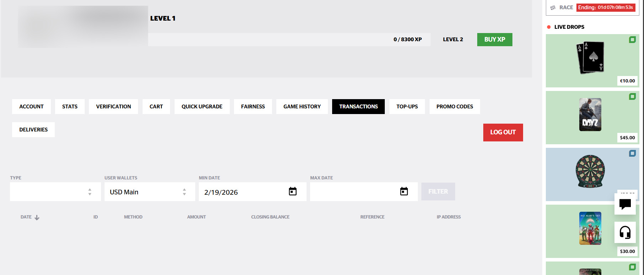Open the Min Date calendar picker icon
644x275 pixels.
[292, 192]
